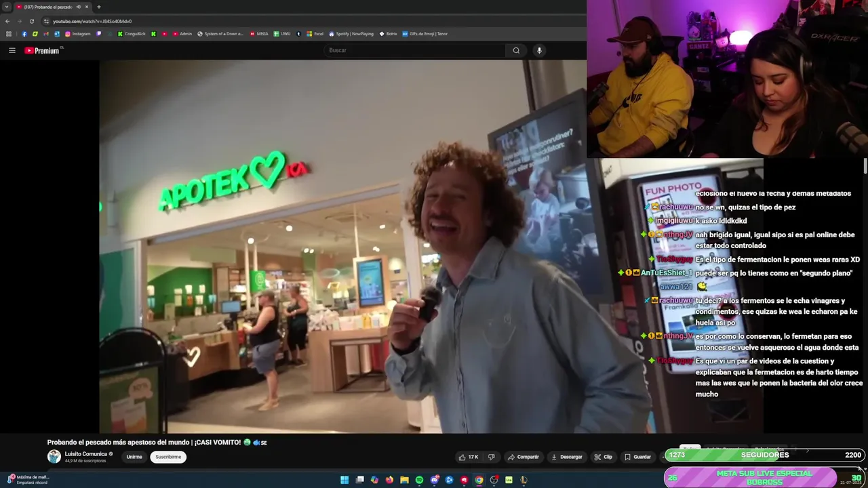
Task: Open the Instagram bookmark
Action: (77, 34)
